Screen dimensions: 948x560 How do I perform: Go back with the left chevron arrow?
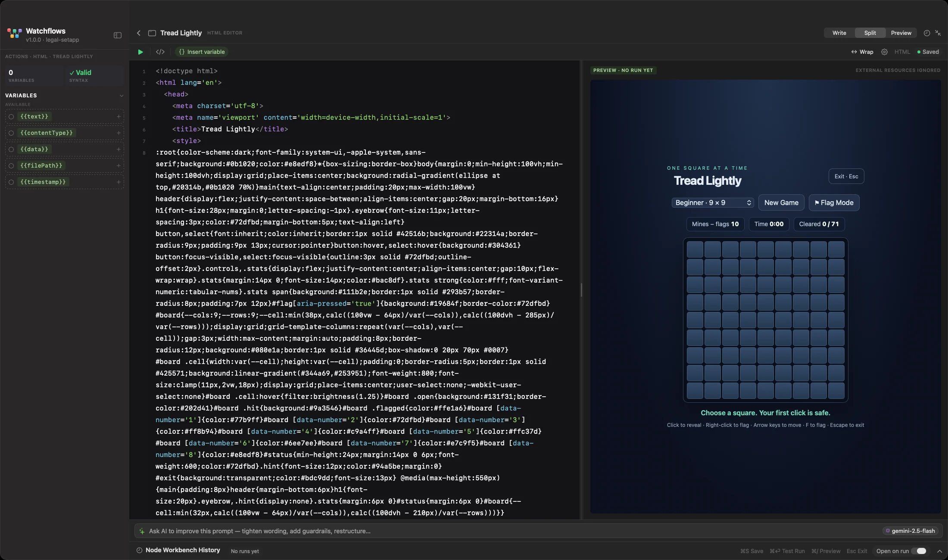pyautogui.click(x=139, y=33)
